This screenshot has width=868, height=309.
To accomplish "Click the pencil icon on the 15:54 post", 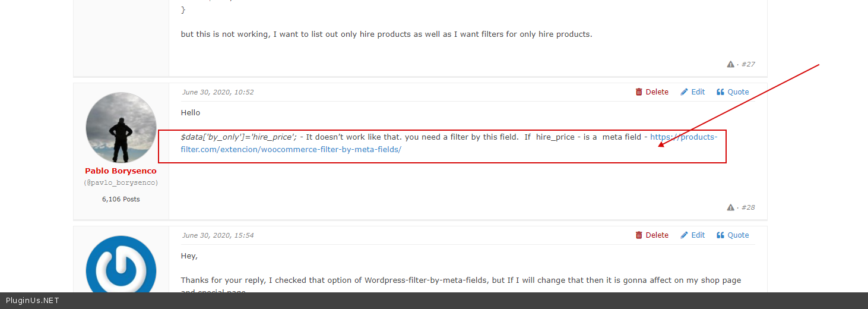I will pyautogui.click(x=684, y=235).
